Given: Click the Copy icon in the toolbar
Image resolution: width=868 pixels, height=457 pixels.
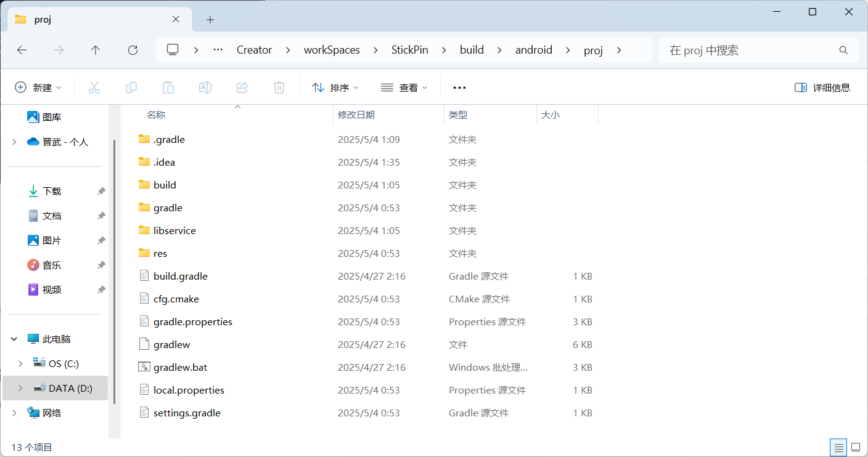Looking at the screenshot, I should click(x=131, y=87).
